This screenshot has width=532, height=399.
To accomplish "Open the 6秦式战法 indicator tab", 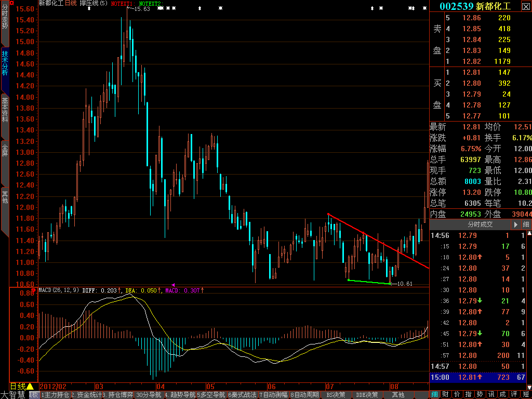I will pyautogui.click(x=242, y=395).
